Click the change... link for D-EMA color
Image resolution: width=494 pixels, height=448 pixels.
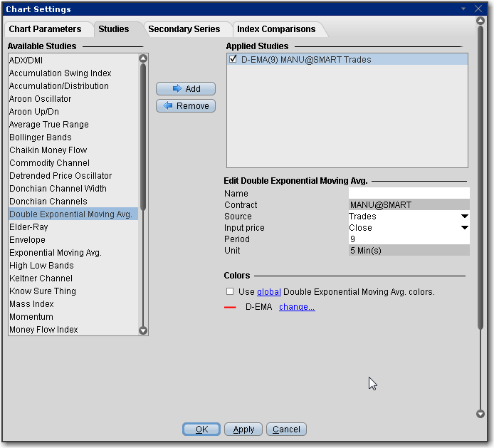pos(297,307)
